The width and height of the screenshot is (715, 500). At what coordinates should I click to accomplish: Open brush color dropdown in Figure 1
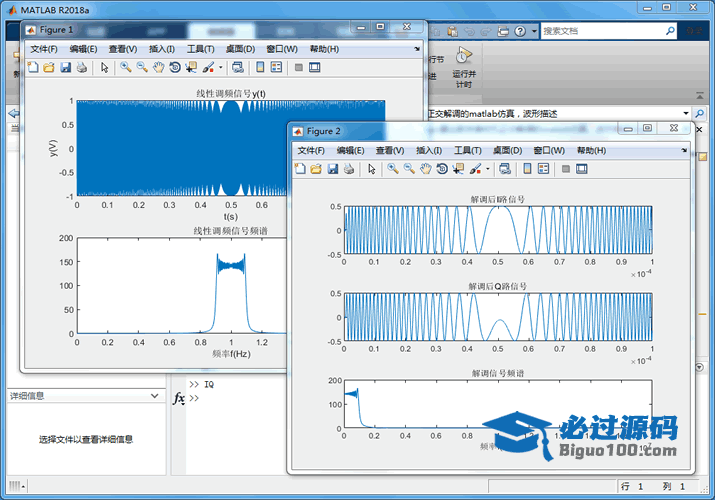click(220, 67)
